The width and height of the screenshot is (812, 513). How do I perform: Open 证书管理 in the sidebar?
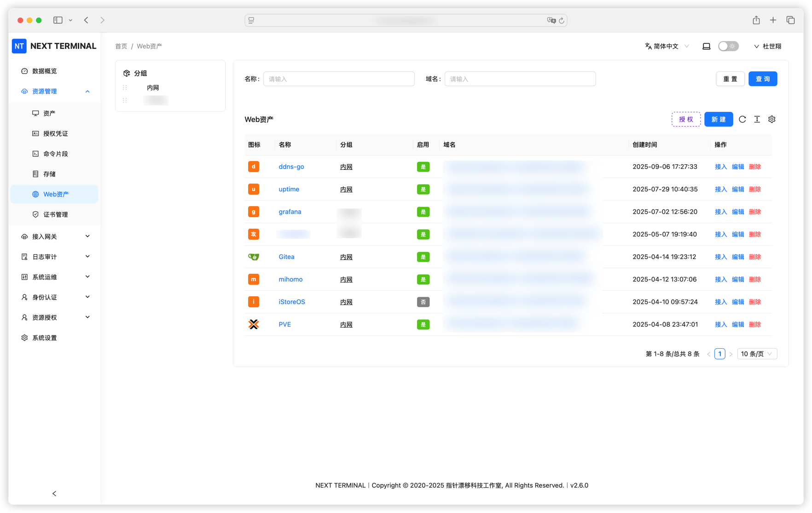pos(55,214)
